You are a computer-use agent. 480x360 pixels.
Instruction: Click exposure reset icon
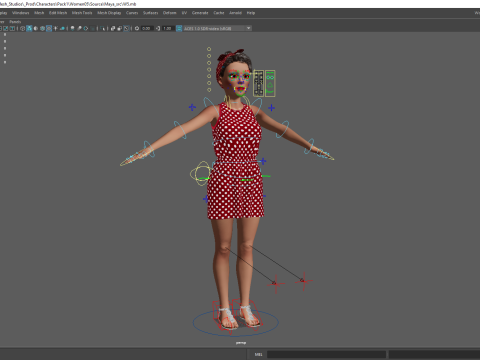coord(137,29)
